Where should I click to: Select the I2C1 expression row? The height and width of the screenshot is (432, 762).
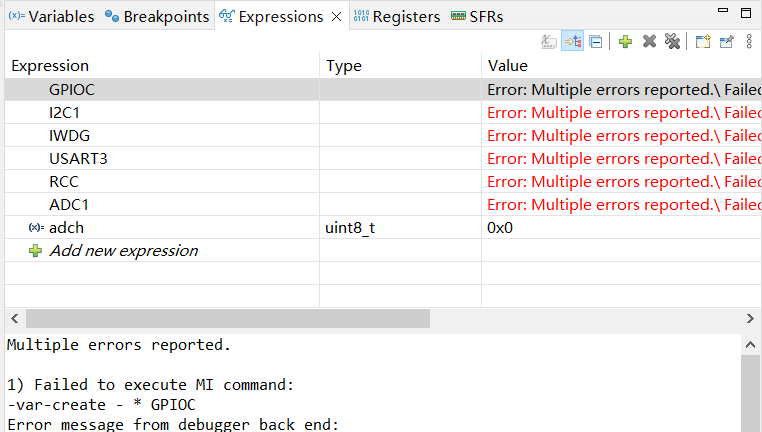[x=383, y=113]
